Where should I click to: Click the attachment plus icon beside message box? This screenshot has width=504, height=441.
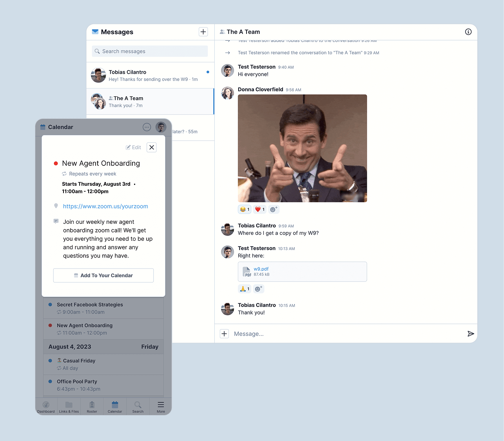(x=224, y=334)
